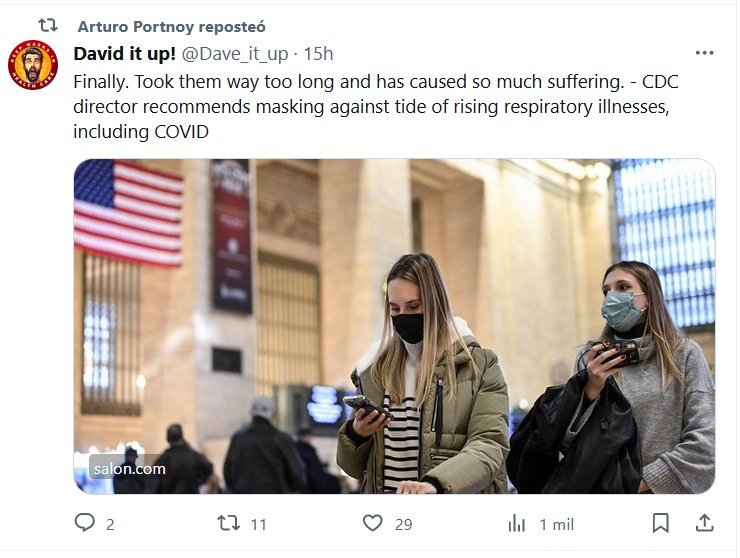Open the @Dave_it_up handle
The image size is (740, 558).
pos(236,53)
